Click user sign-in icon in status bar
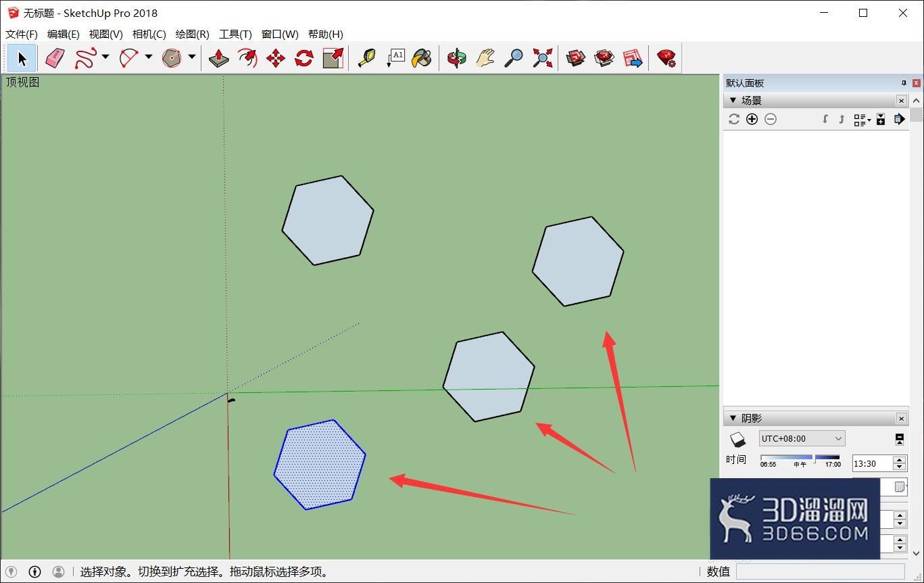Viewport: 924px width, 583px height. 59,572
